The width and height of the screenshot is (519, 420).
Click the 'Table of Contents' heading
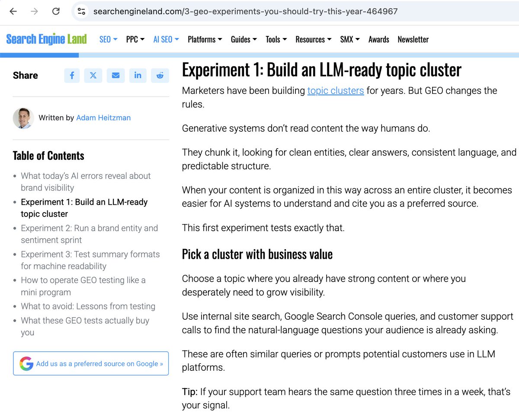[x=48, y=156]
